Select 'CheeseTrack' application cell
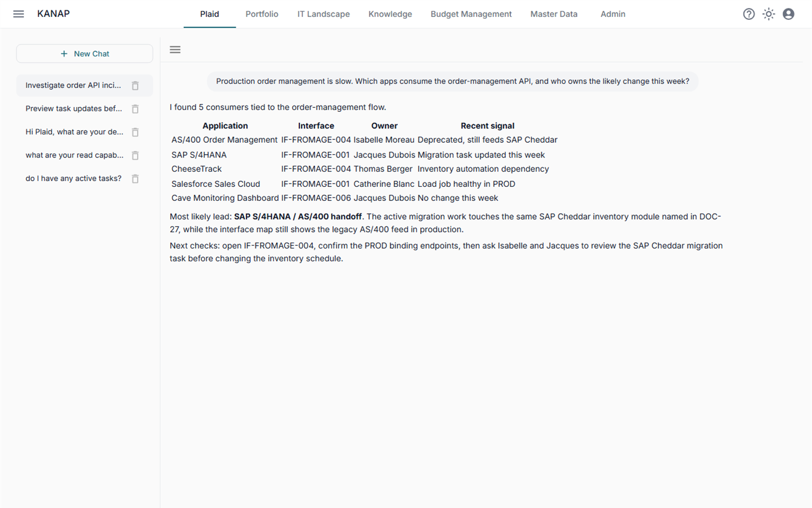The height and width of the screenshot is (508, 812). click(x=197, y=169)
